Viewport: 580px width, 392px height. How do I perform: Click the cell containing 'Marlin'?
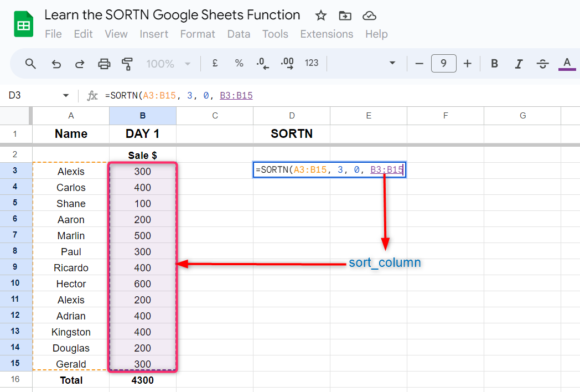pos(71,236)
